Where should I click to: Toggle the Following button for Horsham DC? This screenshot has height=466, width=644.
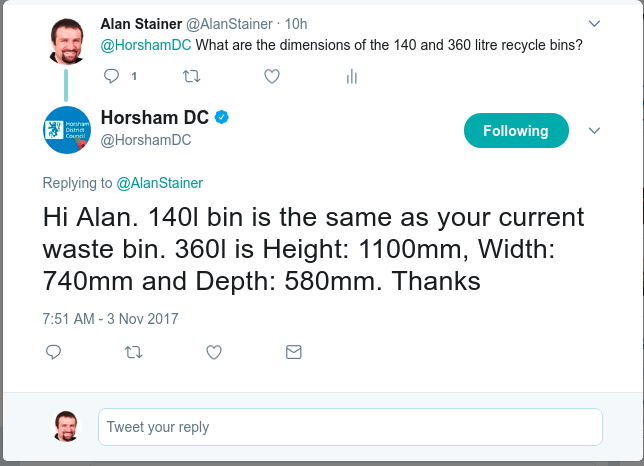[516, 131]
